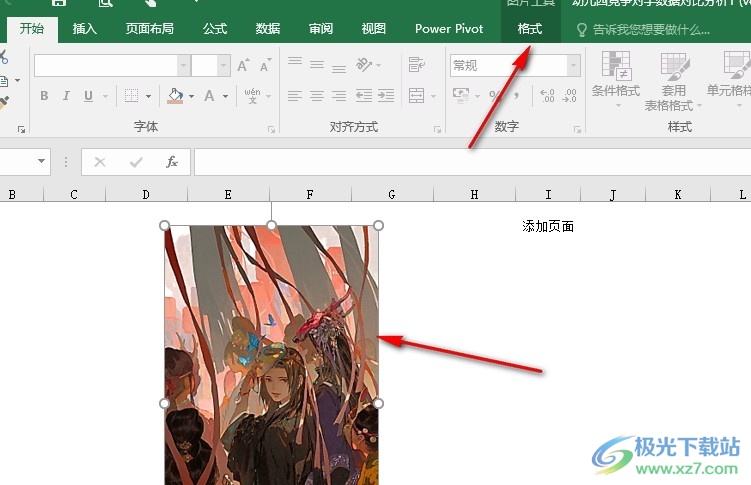Select the inserted picture
This screenshot has height=485, width=751.
[272, 355]
